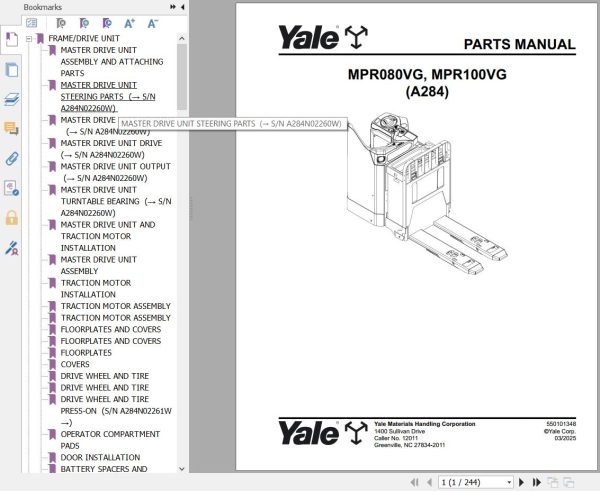Go to next page arrow
Screen dimensions: 600x491
click(521, 482)
